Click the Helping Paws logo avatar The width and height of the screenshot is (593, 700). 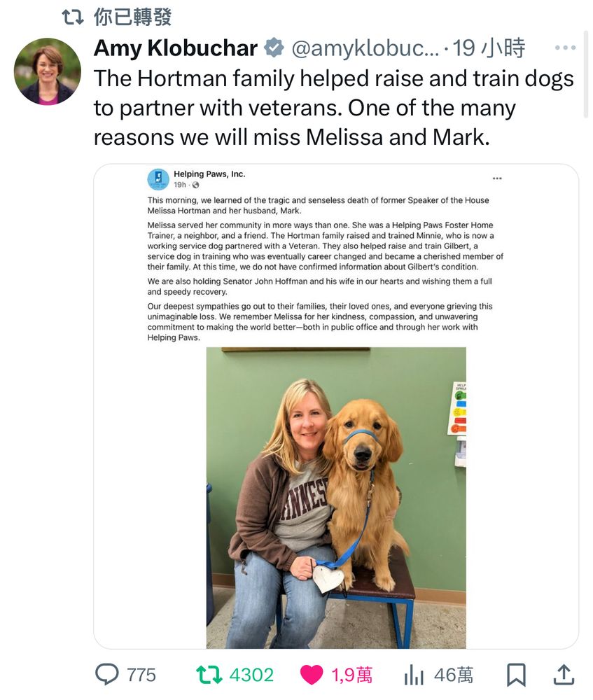(x=158, y=179)
